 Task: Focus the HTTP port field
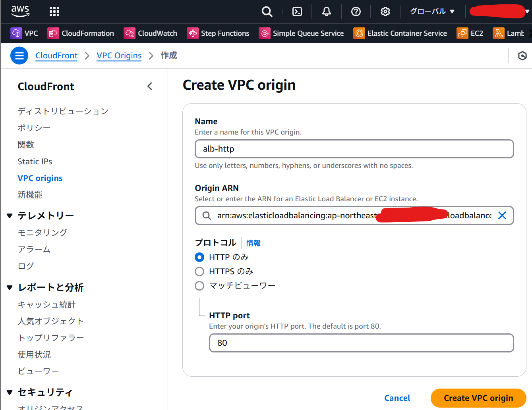pos(362,343)
